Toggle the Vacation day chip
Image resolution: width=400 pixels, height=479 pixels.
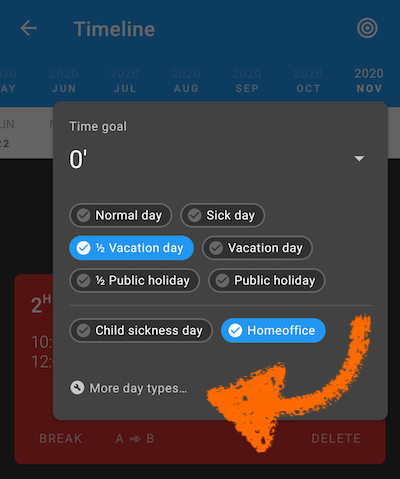point(257,248)
